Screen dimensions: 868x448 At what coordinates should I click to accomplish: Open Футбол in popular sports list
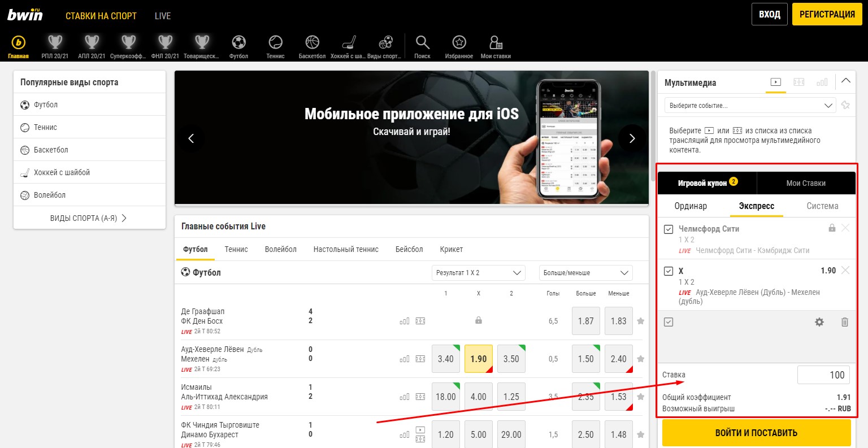[x=89, y=105]
